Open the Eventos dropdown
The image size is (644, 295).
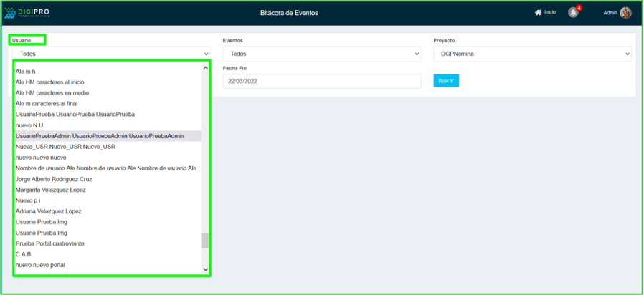(x=321, y=54)
